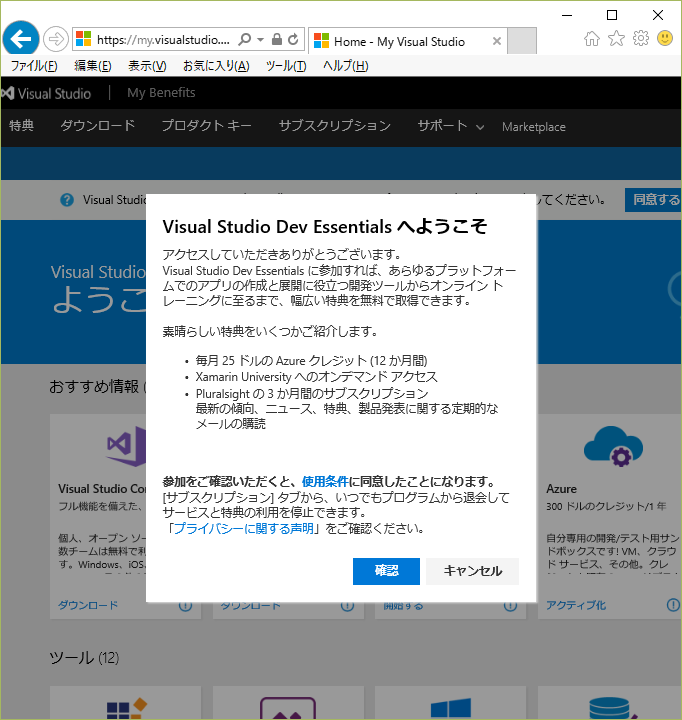Refresh the page with reload icon
The height and width of the screenshot is (720, 682).
click(x=293, y=39)
